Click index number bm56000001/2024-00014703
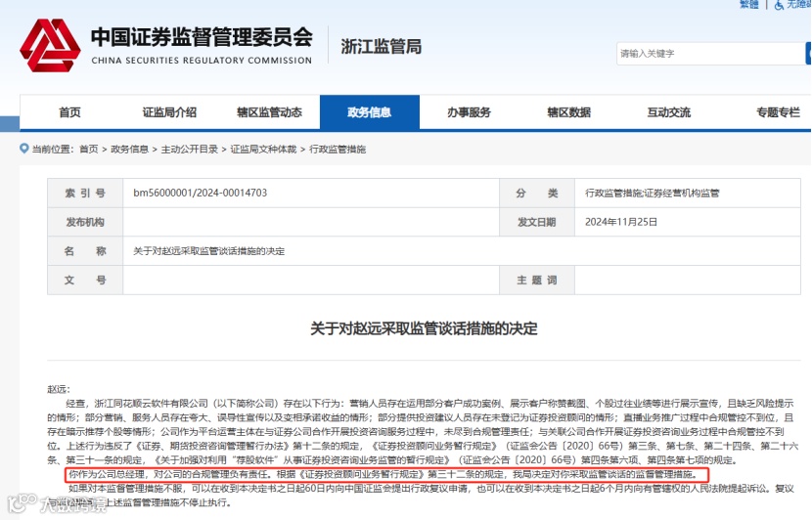Screen dimensions: 812x520 click(x=201, y=193)
